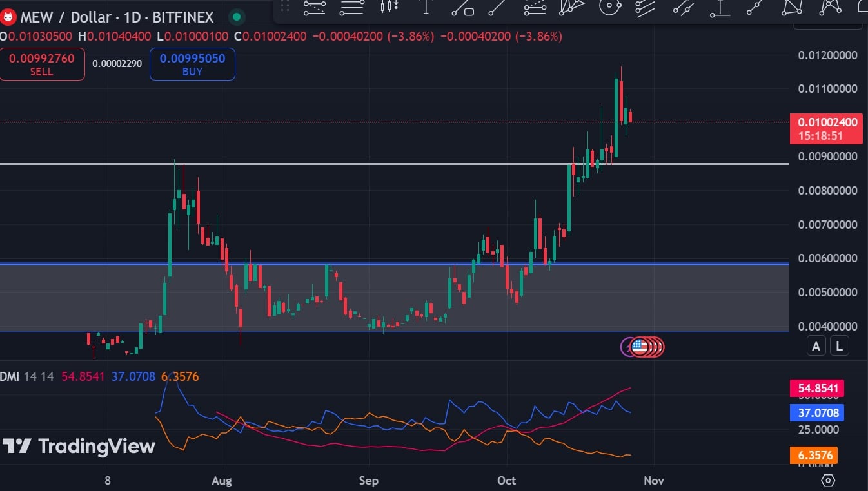Viewport: 868px width, 491px height.
Task: Open chart settings hexagon icon
Action: click(829, 481)
